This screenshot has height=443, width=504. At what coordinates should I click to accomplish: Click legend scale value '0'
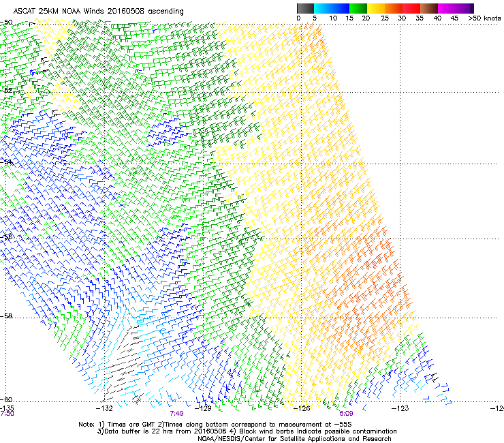pyautogui.click(x=298, y=18)
